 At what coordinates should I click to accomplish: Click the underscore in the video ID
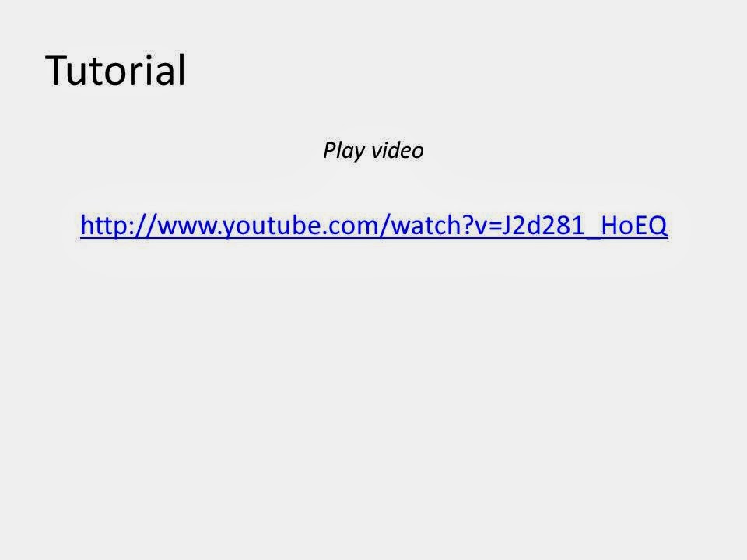[x=593, y=236]
